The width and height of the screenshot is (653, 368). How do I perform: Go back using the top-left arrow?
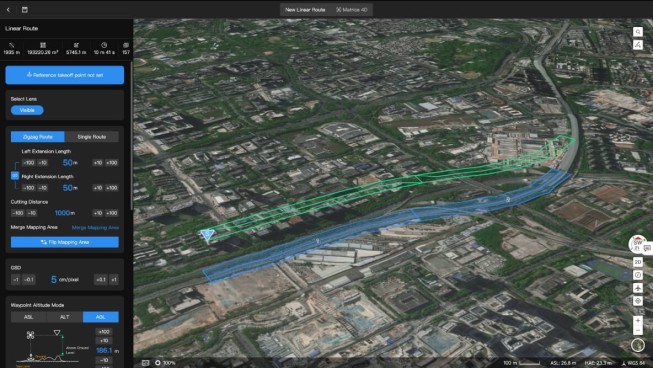[x=8, y=10]
